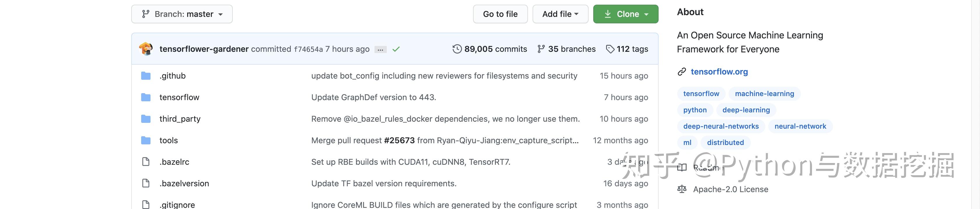Click the .bazelrc file icon

pyautogui.click(x=146, y=162)
